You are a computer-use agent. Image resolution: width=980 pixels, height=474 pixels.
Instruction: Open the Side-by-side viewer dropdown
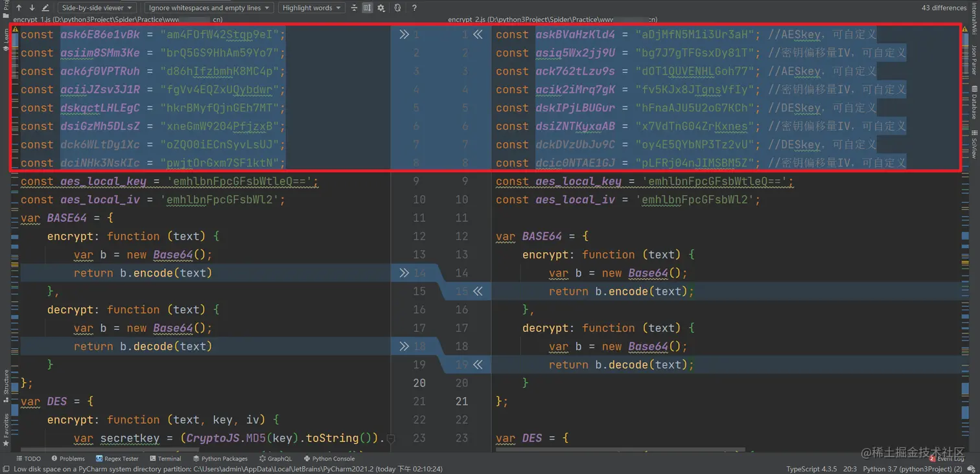tap(96, 8)
